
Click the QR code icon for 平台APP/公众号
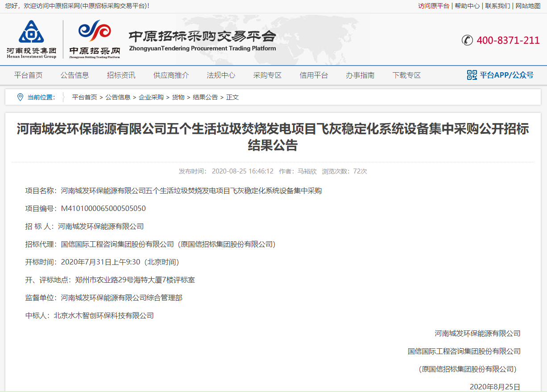coord(472,75)
